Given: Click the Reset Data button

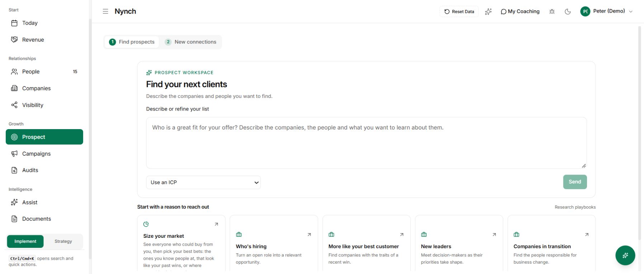Looking at the screenshot, I should point(459,11).
